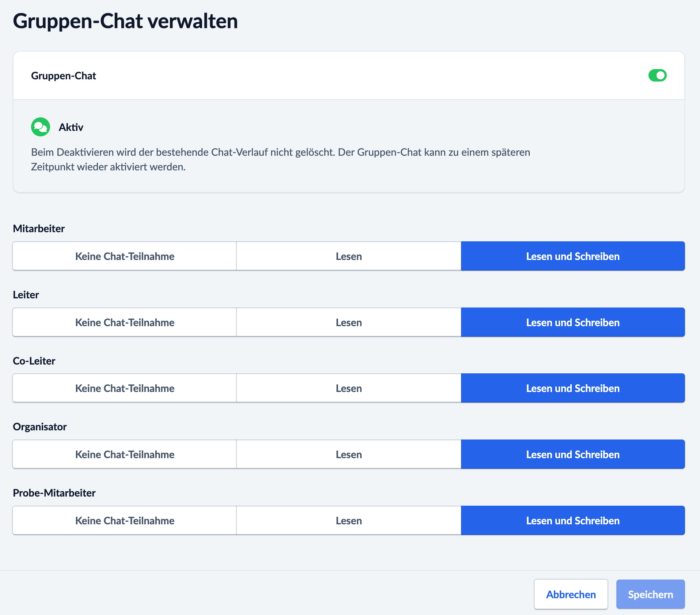
Task: Click the Gruppen-Chat verwalten heading
Action: tap(125, 21)
